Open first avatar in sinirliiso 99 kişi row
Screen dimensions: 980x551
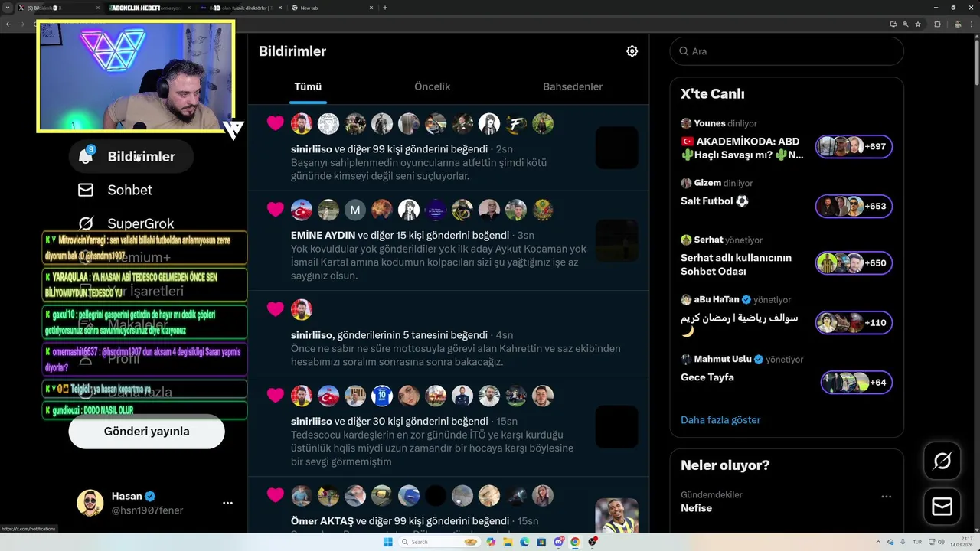[302, 123]
